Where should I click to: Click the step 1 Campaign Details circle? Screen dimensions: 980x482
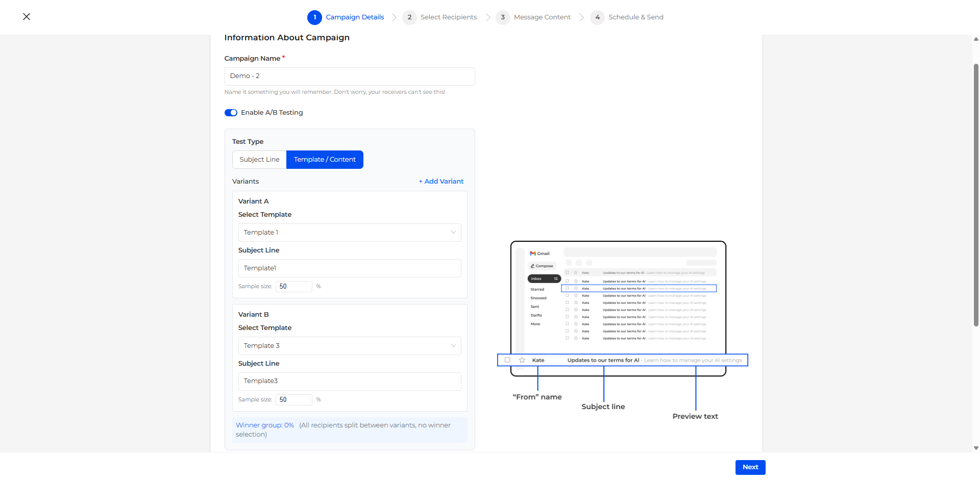(314, 17)
